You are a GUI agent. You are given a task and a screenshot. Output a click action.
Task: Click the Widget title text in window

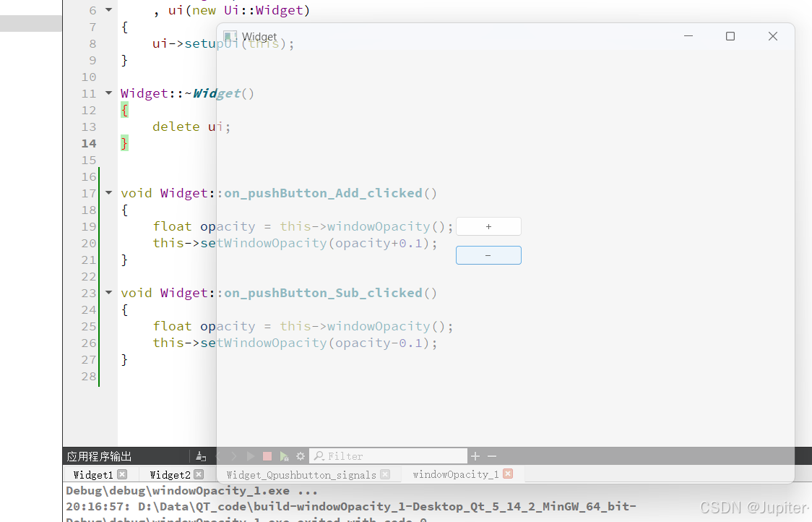coord(259,37)
